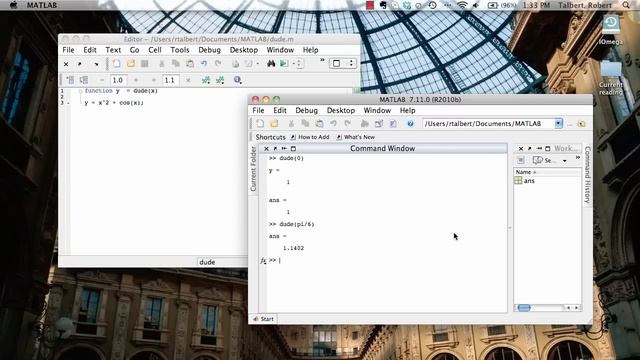Click Copy icon in Editor toolbar

[x=176, y=64]
